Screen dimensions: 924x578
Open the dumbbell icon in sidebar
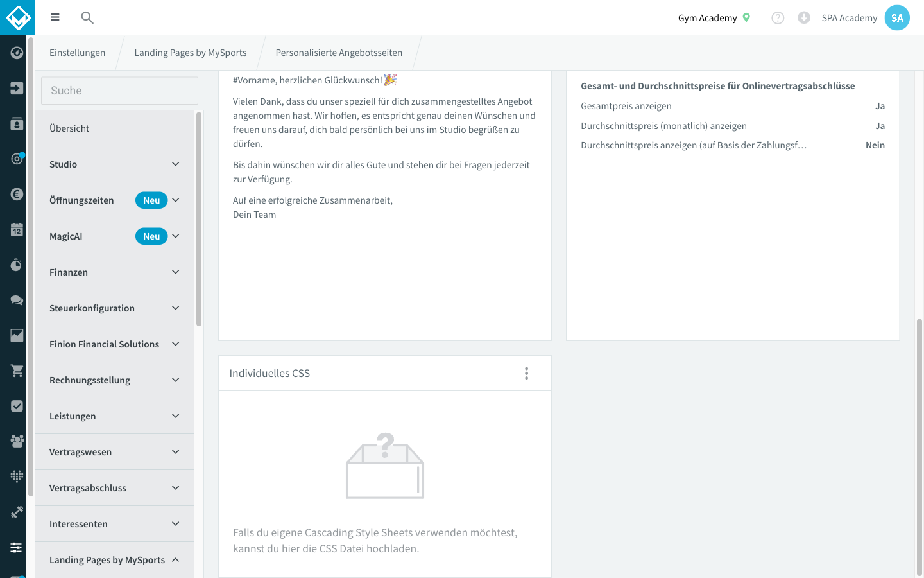tap(17, 512)
